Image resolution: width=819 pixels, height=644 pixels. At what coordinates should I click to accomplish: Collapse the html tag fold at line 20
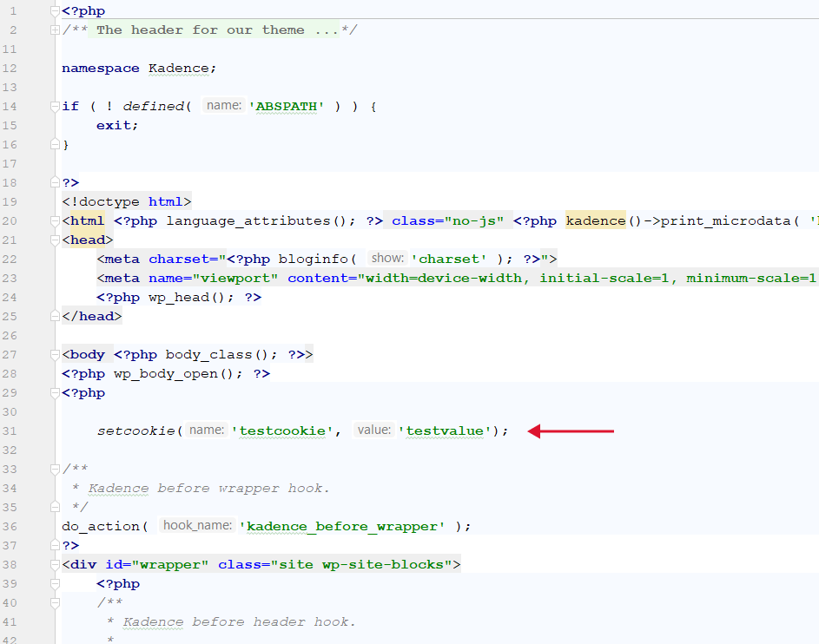coord(55,221)
